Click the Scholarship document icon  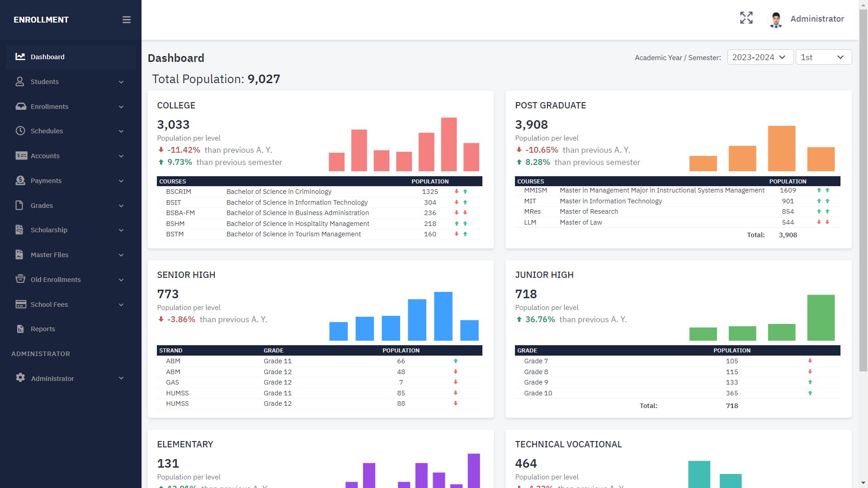point(19,230)
